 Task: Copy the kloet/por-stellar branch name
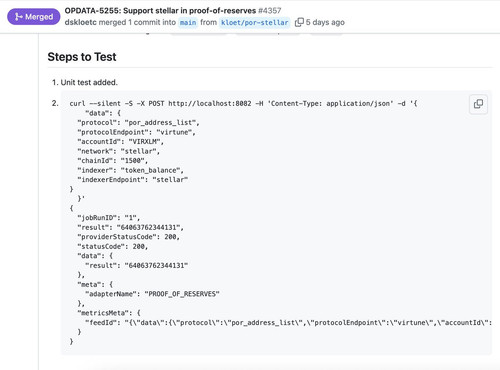pos(299,22)
